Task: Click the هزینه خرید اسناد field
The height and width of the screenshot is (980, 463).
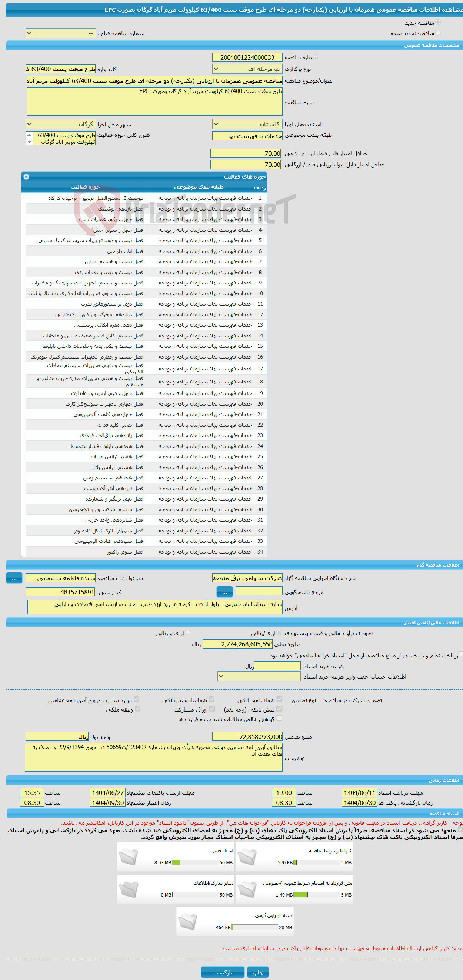Action: (x=277, y=666)
